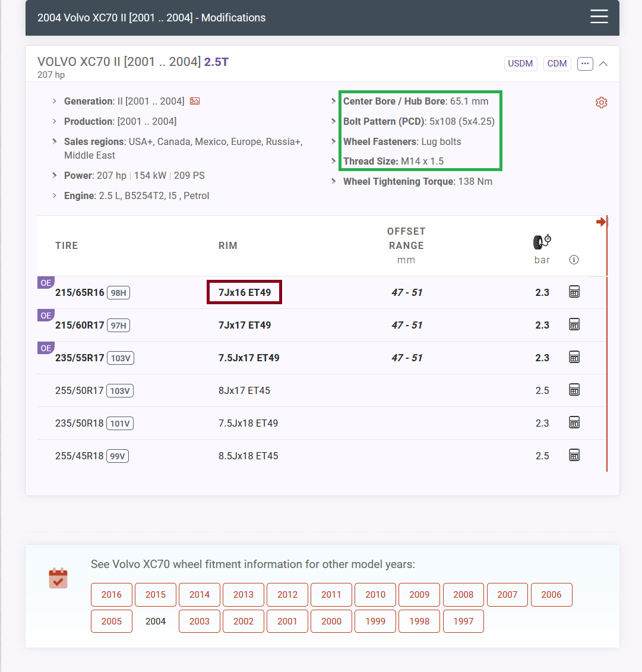The width and height of the screenshot is (642, 672).
Task: Go to 2016 model year
Action: (112, 594)
